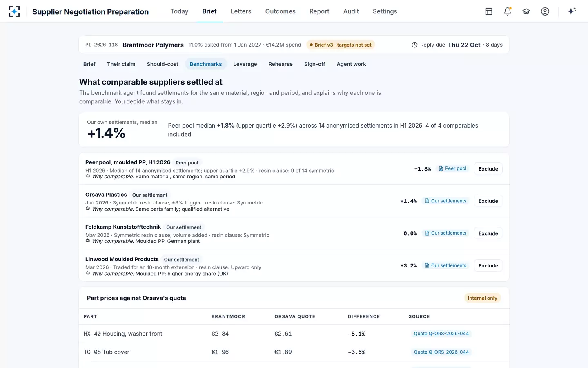This screenshot has width=588, height=368.
Task: Open the notifications bell
Action: pos(508,11)
